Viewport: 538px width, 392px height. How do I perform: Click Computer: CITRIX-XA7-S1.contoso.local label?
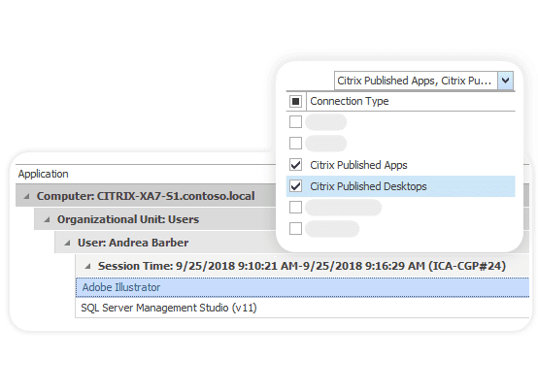pos(146,196)
